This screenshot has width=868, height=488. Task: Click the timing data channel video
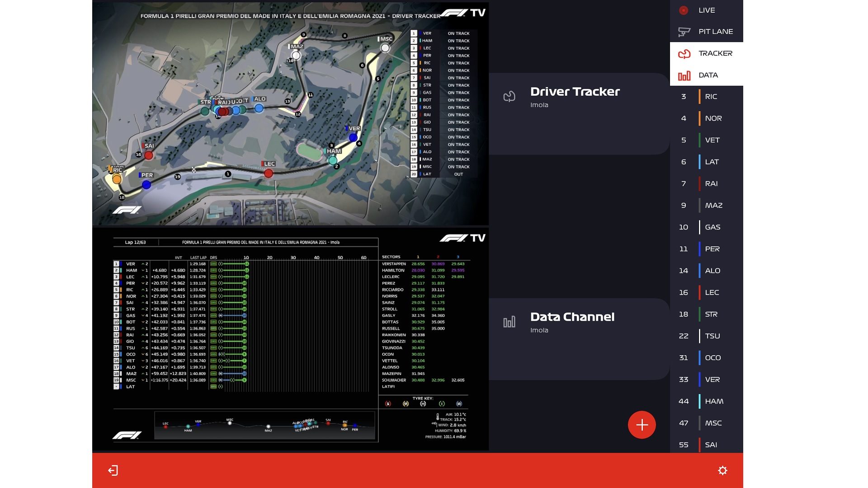tap(290, 339)
